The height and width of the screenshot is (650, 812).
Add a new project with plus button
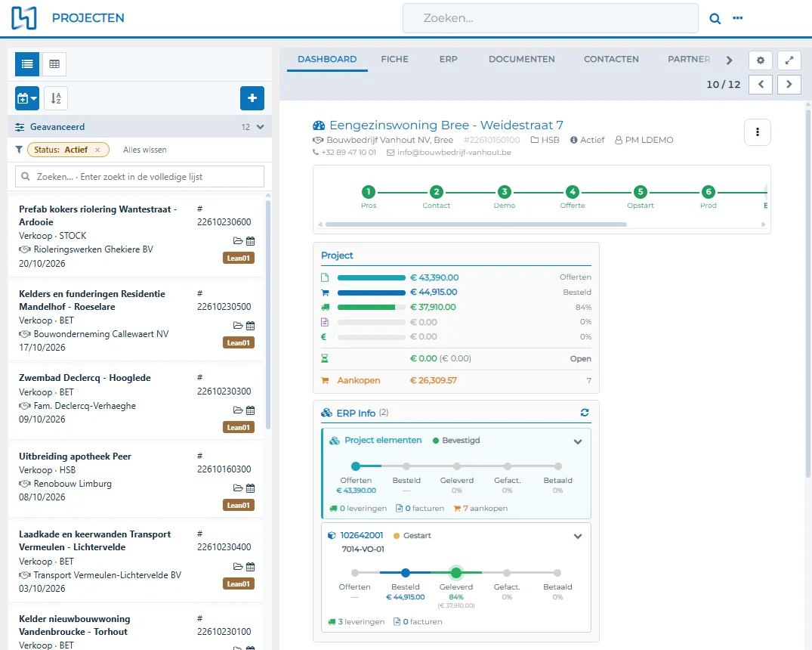[252, 98]
